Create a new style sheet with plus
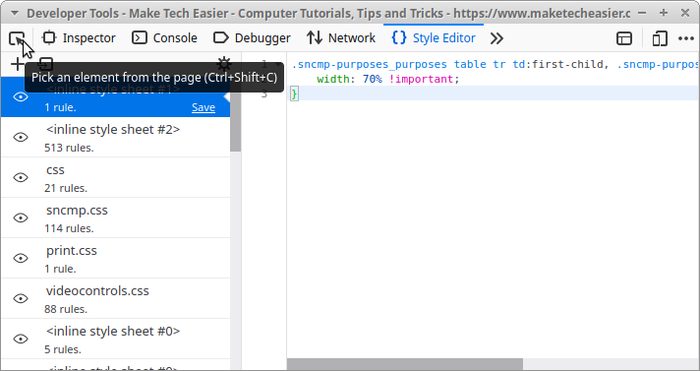This screenshot has height=371, width=700. point(17,64)
